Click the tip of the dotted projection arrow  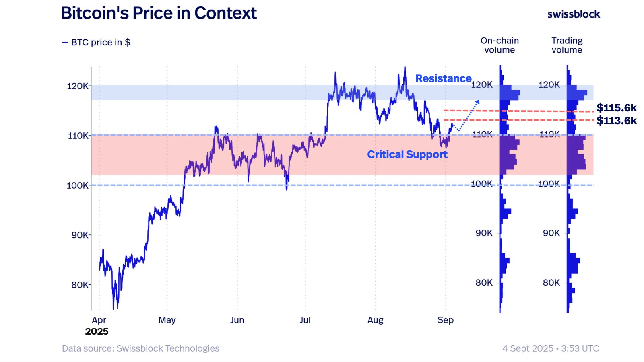pos(478,101)
